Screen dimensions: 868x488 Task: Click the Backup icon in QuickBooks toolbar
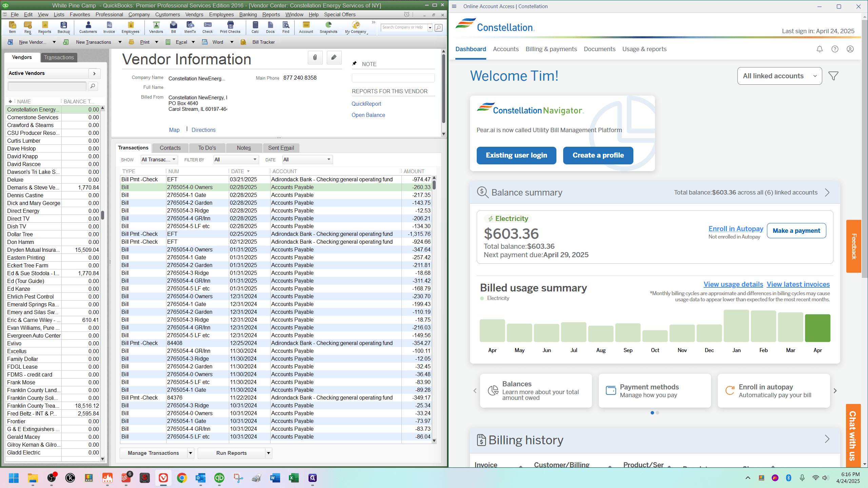coord(63,27)
